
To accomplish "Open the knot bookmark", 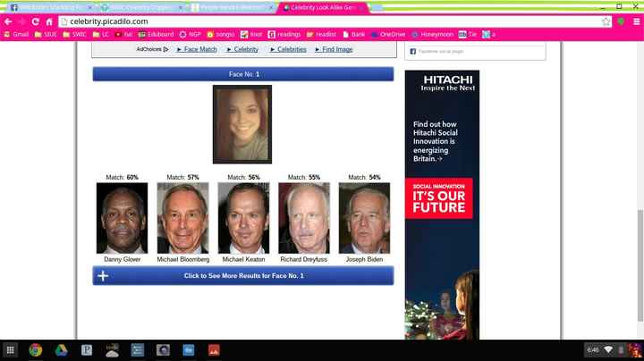I will point(251,35).
